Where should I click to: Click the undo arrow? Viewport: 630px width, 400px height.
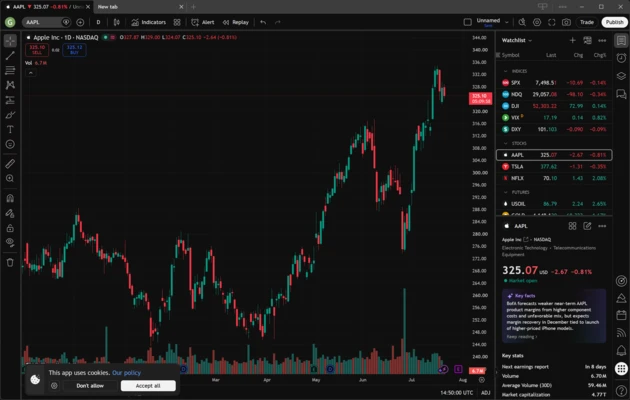[x=263, y=22]
